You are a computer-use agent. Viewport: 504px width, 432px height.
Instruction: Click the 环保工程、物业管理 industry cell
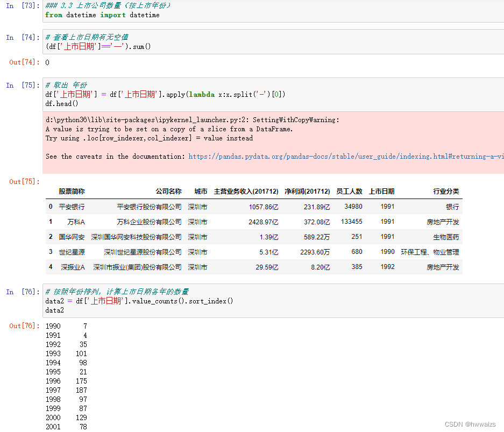point(430,252)
